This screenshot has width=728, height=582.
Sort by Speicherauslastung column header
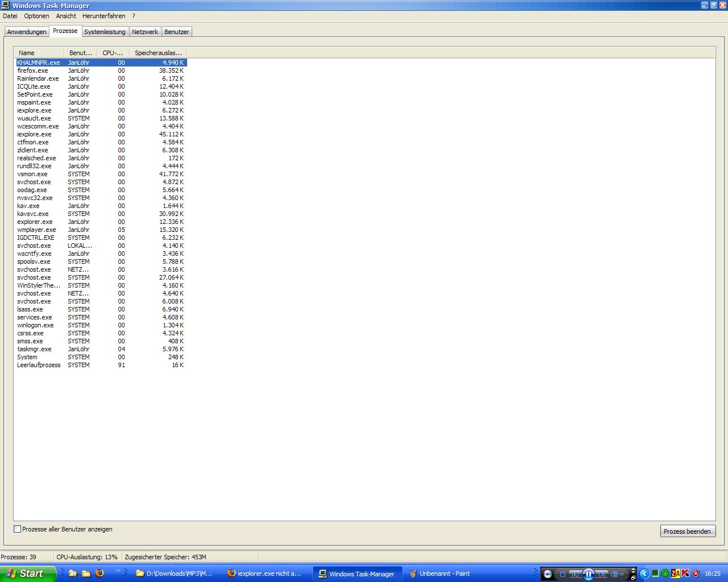coord(158,53)
